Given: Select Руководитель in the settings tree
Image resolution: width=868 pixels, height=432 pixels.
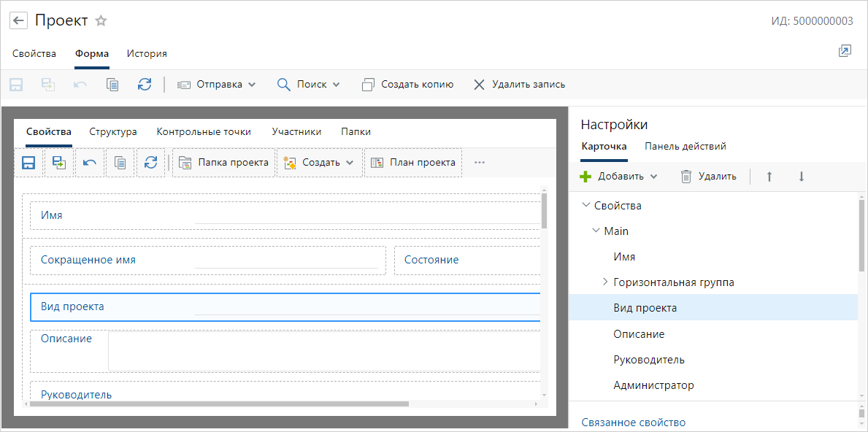Looking at the screenshot, I should coord(649,360).
